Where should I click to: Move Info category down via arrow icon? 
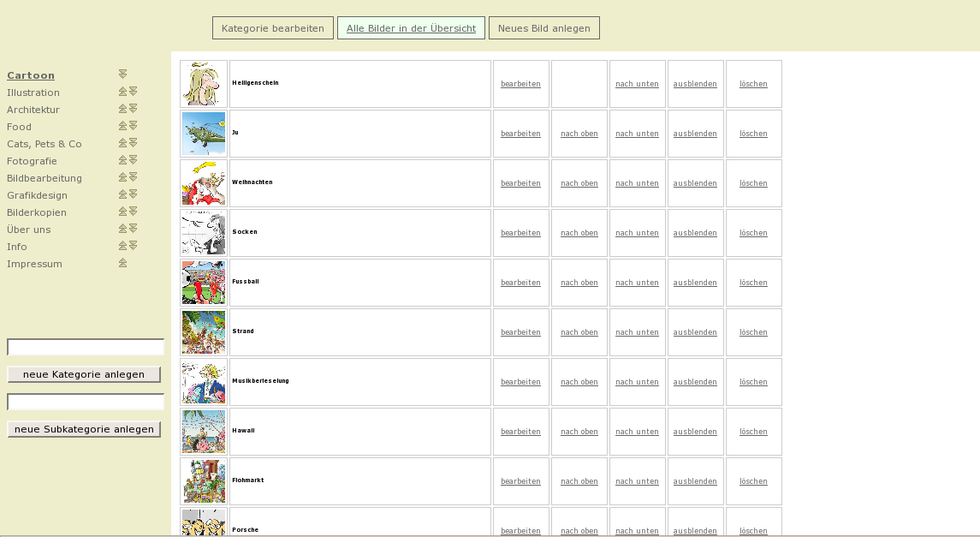pyautogui.click(x=134, y=246)
